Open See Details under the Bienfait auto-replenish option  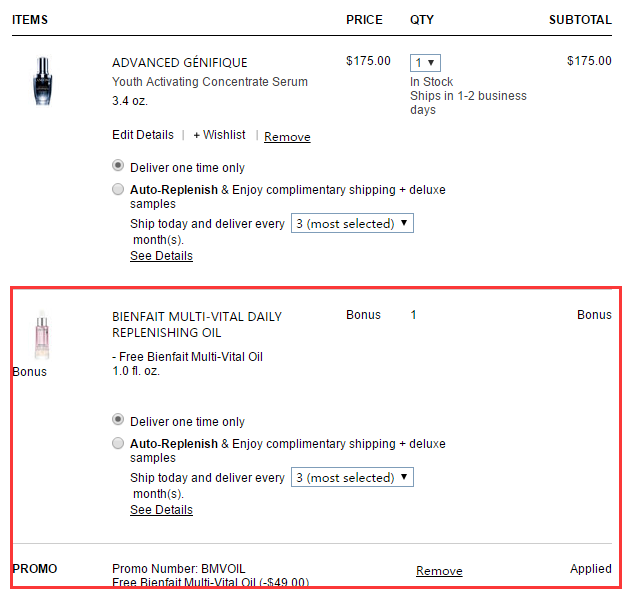pyautogui.click(x=161, y=510)
